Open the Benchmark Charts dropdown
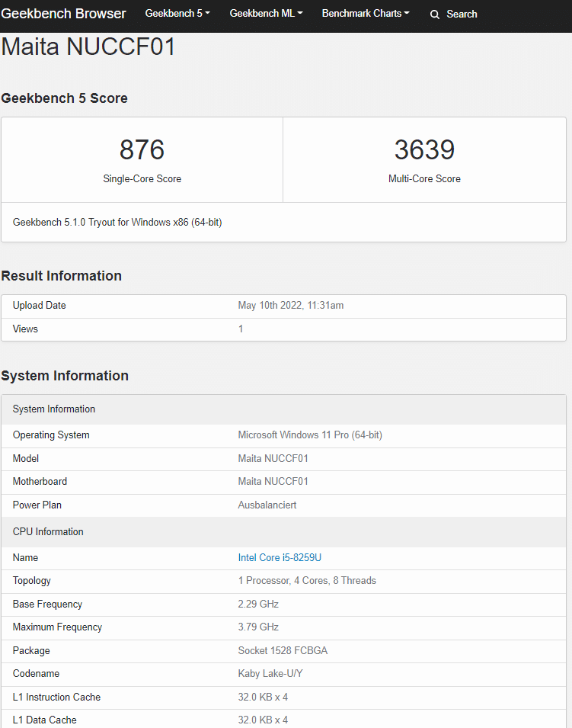Viewport: 572px width, 728px height. tap(366, 14)
